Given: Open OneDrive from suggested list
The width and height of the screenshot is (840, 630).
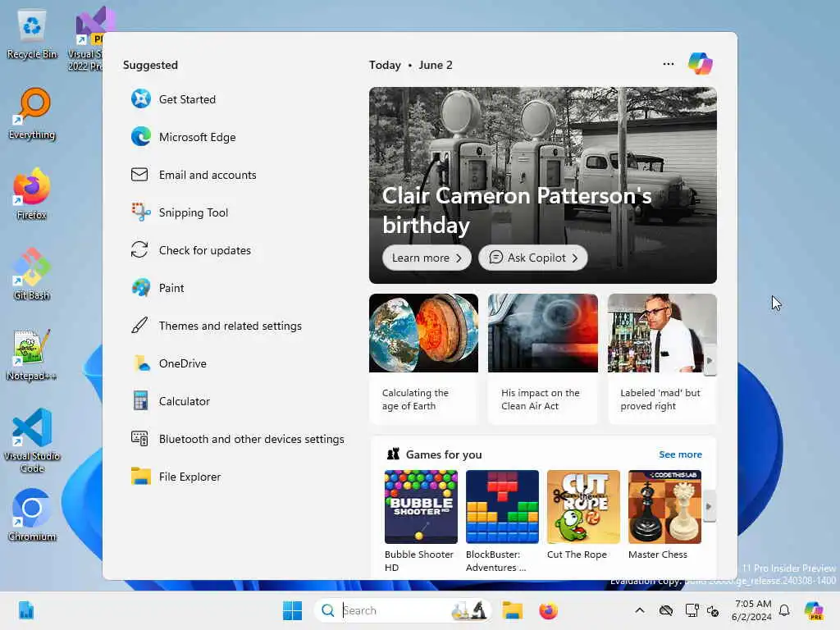Looking at the screenshot, I should click(x=169, y=363).
